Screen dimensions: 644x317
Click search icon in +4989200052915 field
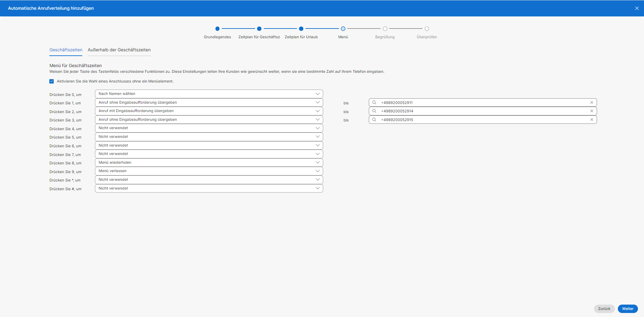pyautogui.click(x=374, y=120)
